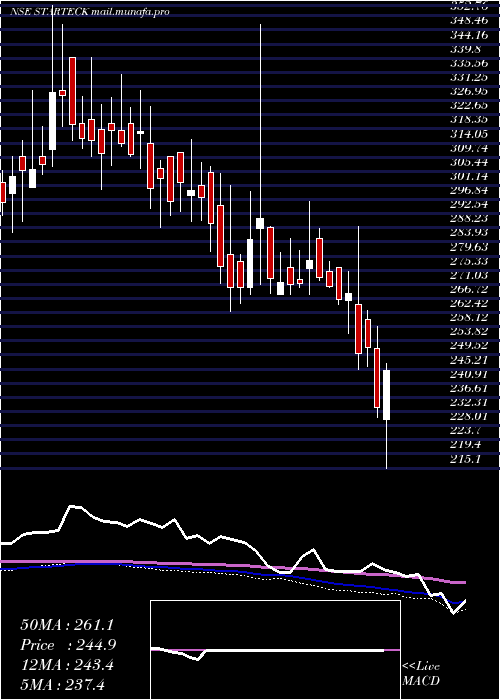Click the 335.56 price level label

(468, 62)
